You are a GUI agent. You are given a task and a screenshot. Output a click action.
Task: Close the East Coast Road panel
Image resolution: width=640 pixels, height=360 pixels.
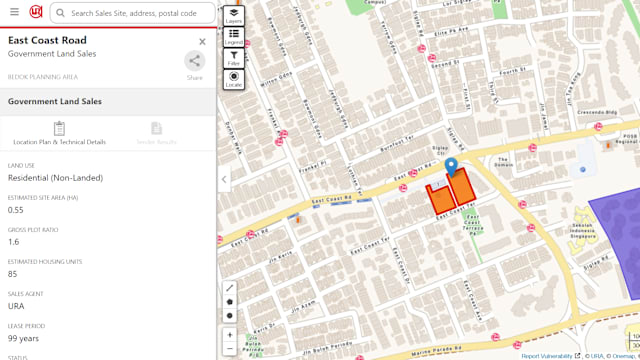click(202, 42)
